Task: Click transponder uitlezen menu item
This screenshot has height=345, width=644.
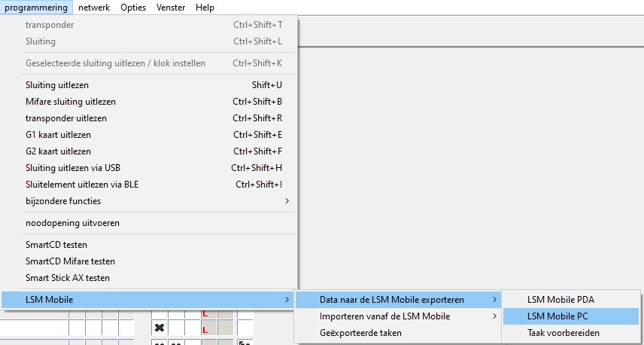Action: pos(66,118)
